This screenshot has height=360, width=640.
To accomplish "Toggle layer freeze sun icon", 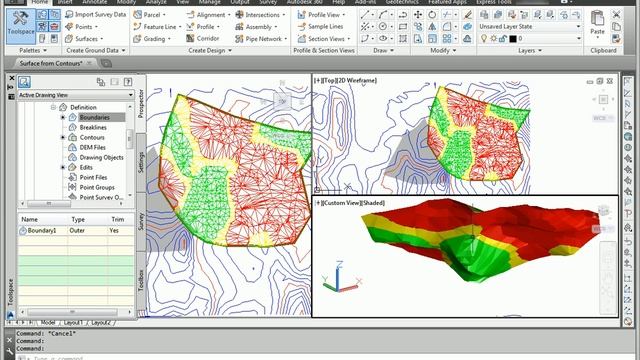I will (493, 39).
